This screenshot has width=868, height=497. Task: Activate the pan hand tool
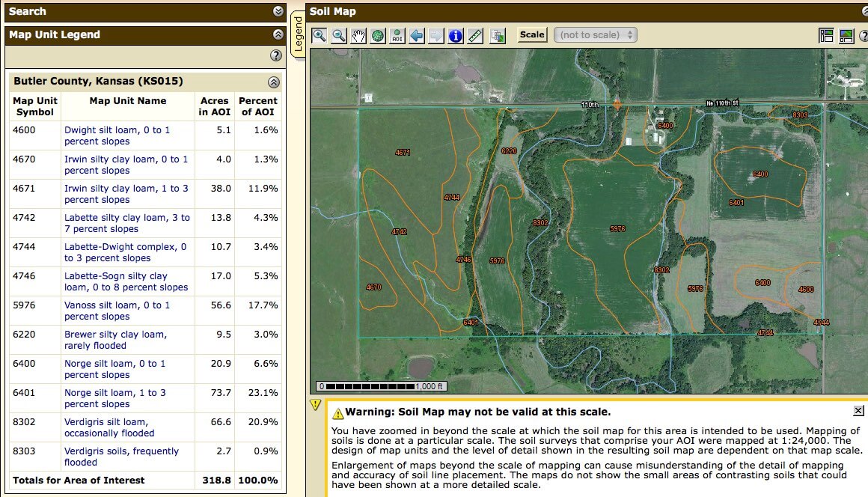[x=358, y=35]
